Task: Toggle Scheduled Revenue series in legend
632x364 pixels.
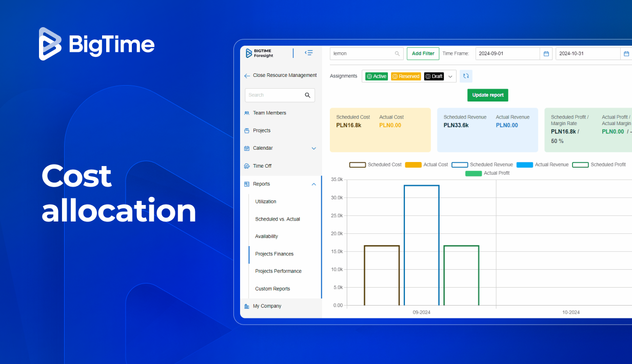Action: pos(482,165)
